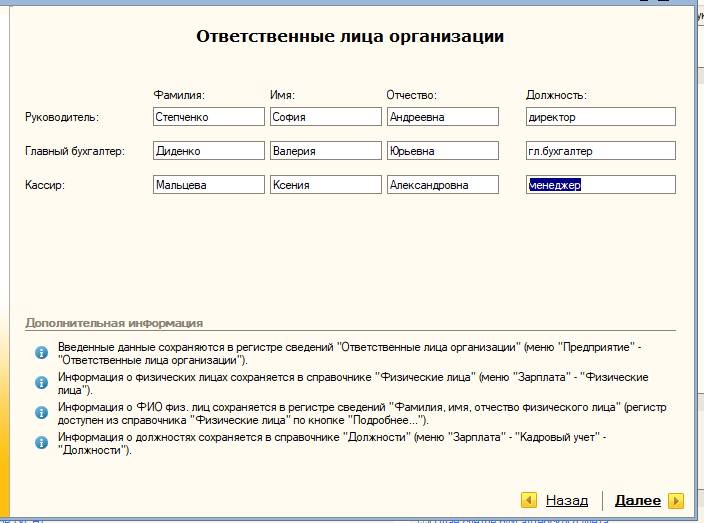Edit Руководитель surname field Степченко
The width and height of the screenshot is (704, 523).
click(209, 117)
